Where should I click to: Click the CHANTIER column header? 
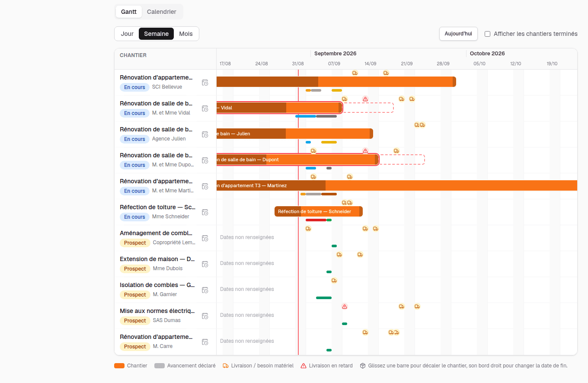(x=133, y=55)
